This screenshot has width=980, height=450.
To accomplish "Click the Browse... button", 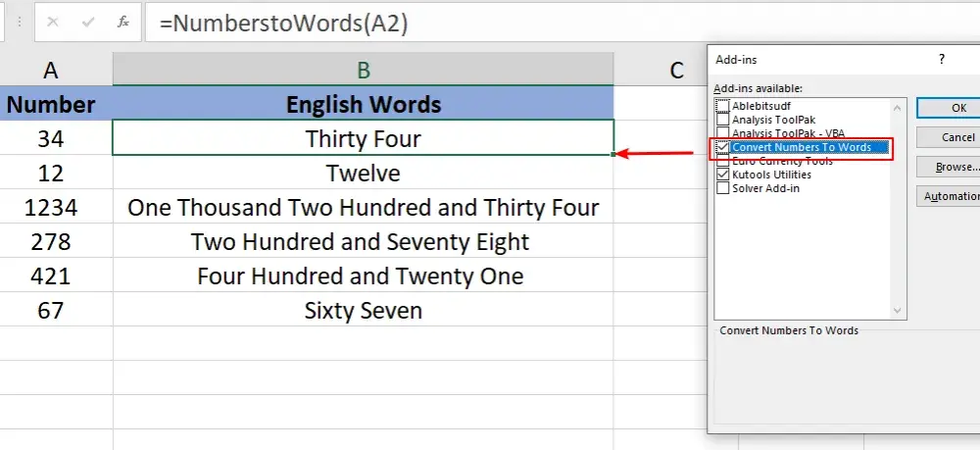I will coord(950,167).
